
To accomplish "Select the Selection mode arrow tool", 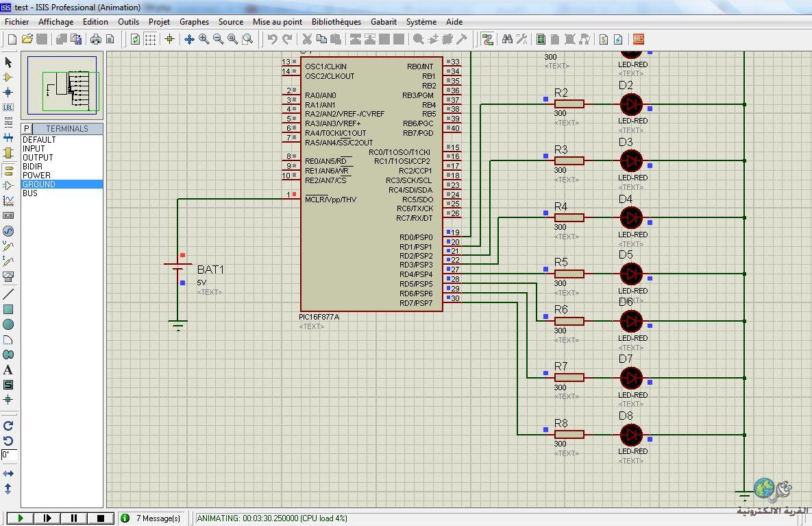I will click(8, 62).
